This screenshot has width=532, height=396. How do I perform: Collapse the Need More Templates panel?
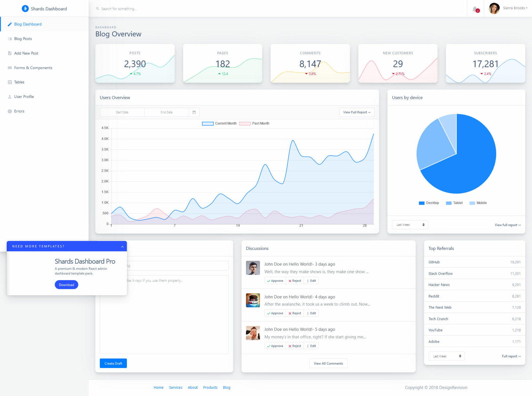(122, 246)
